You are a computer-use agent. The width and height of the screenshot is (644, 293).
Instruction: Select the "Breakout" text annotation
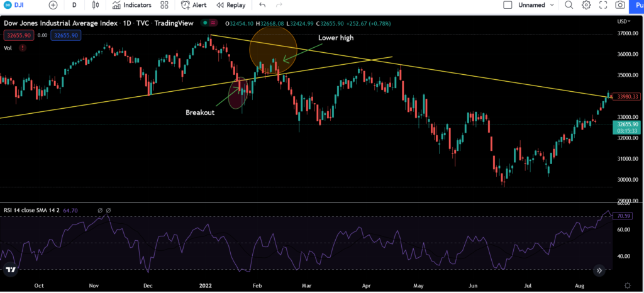201,112
